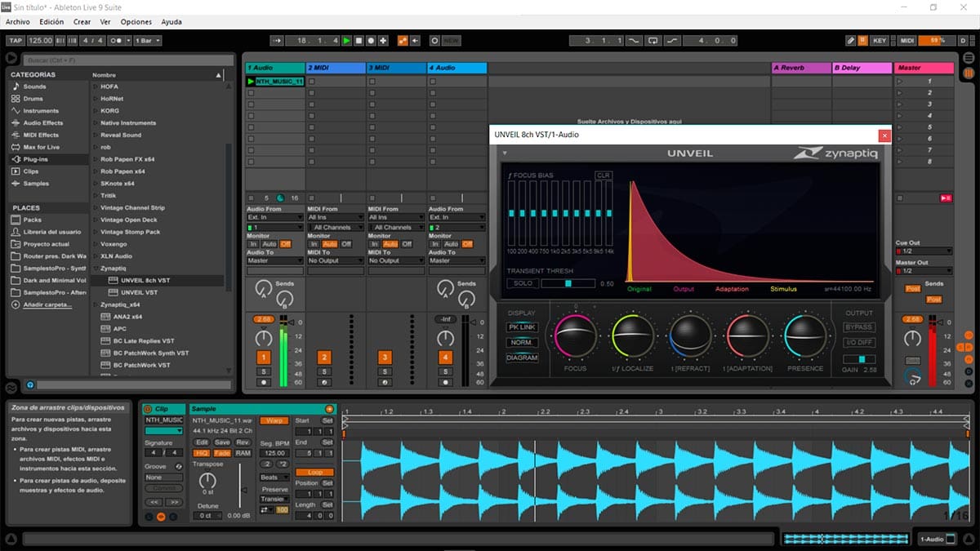Toggle HiQ sample mode
The height and width of the screenshot is (551, 980).
(202, 453)
